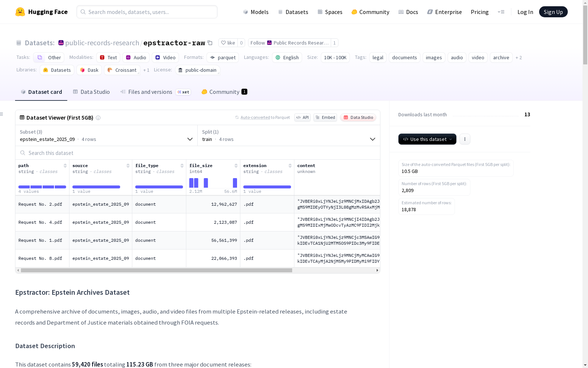This screenshot has height=368, width=588.
Task: Click Log In
Action: [525, 12]
